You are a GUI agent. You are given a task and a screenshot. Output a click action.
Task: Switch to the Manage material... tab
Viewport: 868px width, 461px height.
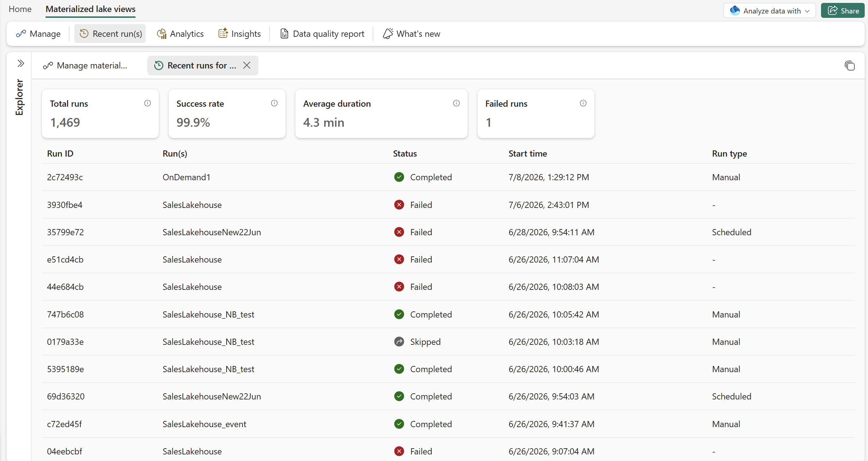tap(85, 66)
